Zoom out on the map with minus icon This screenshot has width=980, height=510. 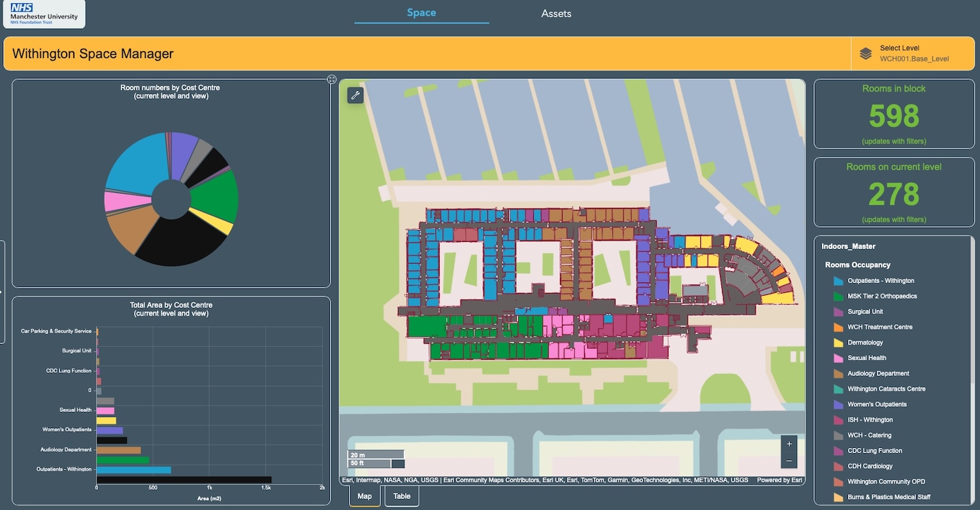789,460
